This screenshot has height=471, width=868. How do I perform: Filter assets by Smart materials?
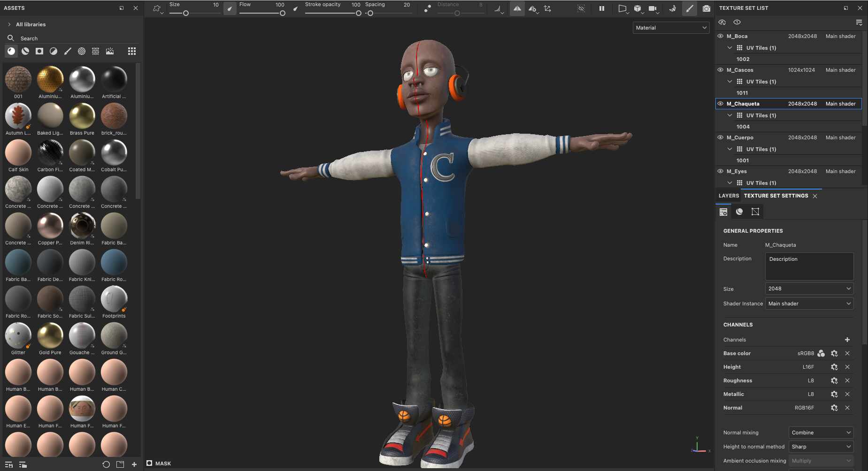(25, 51)
